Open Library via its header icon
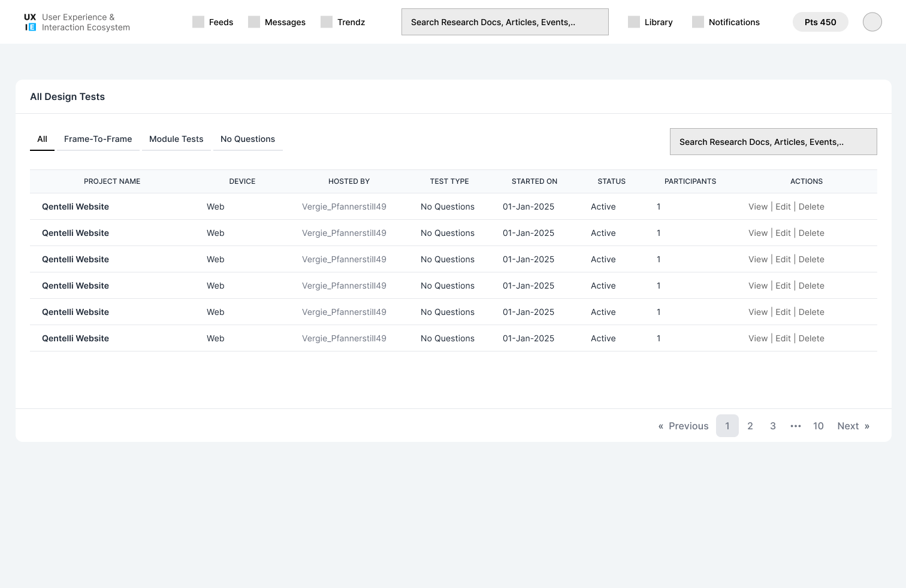 coord(634,22)
